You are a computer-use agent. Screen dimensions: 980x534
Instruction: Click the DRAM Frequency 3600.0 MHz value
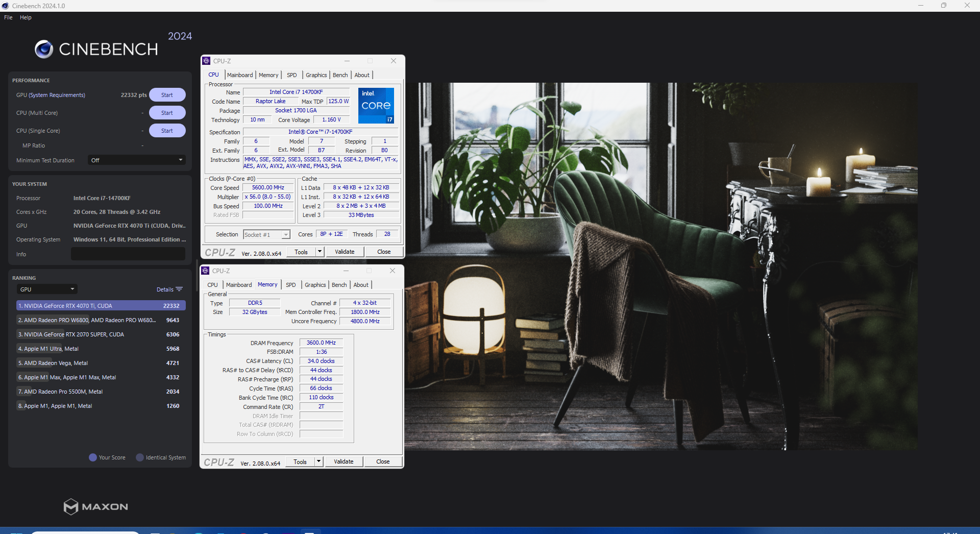321,343
